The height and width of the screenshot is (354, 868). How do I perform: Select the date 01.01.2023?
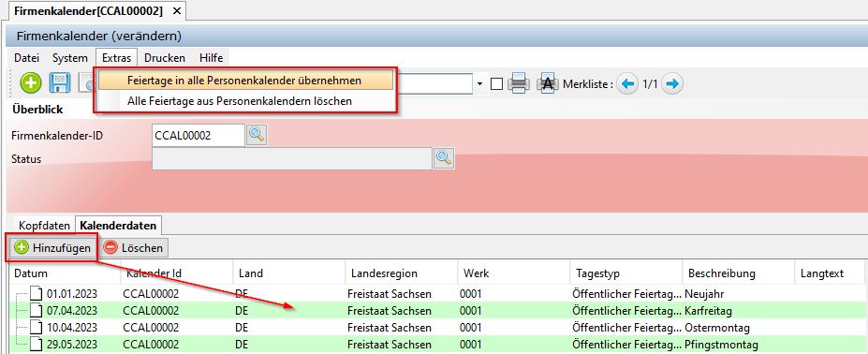(72, 294)
